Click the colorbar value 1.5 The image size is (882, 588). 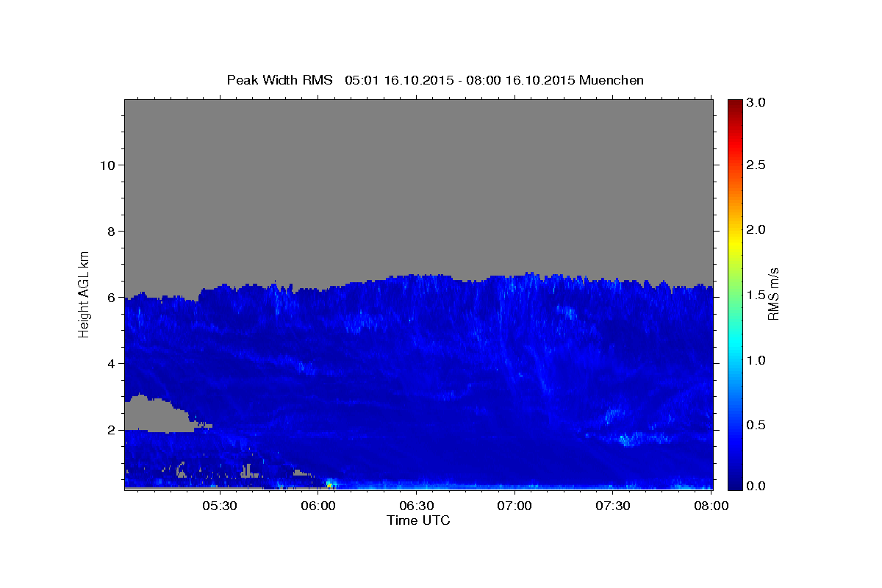757,295
